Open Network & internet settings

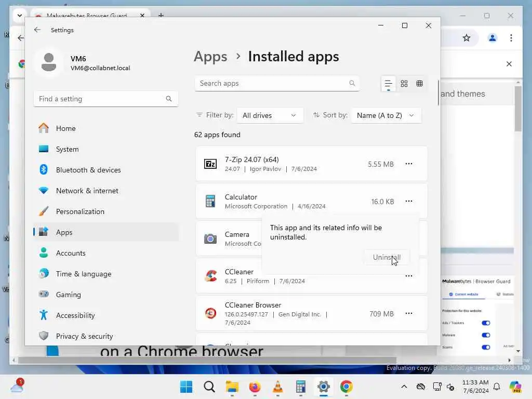pos(105,191)
